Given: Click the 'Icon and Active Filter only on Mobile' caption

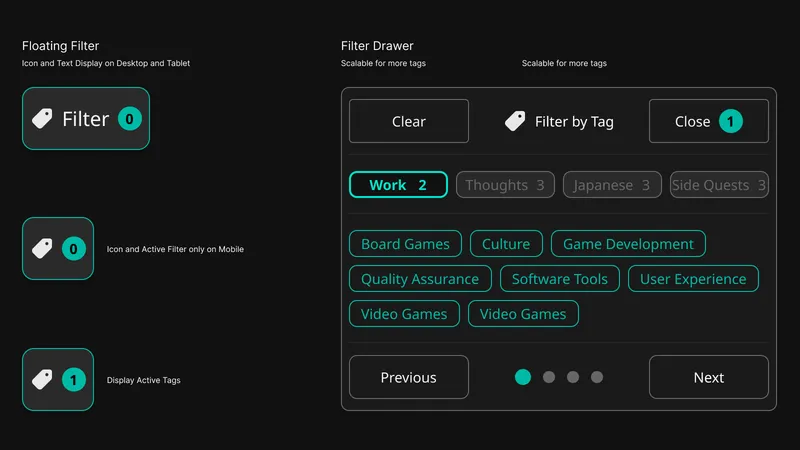Looking at the screenshot, I should pos(175,249).
